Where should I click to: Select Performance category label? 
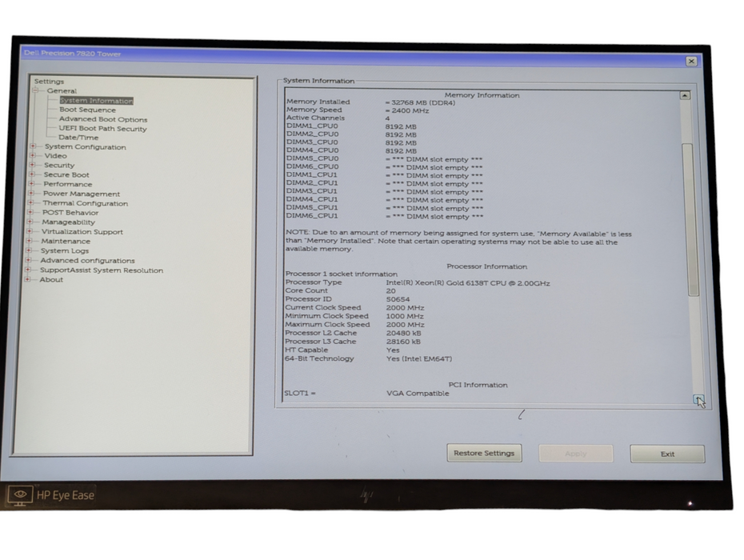point(68,184)
